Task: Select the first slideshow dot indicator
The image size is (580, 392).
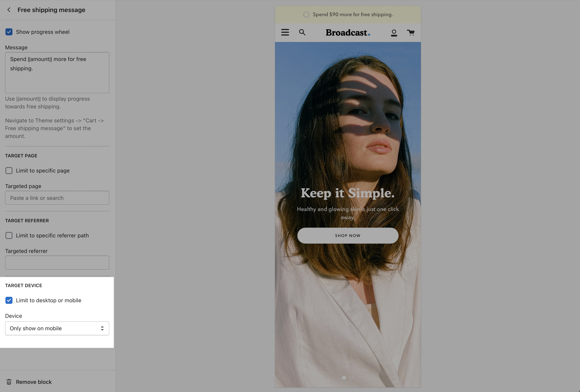Action: click(x=344, y=377)
